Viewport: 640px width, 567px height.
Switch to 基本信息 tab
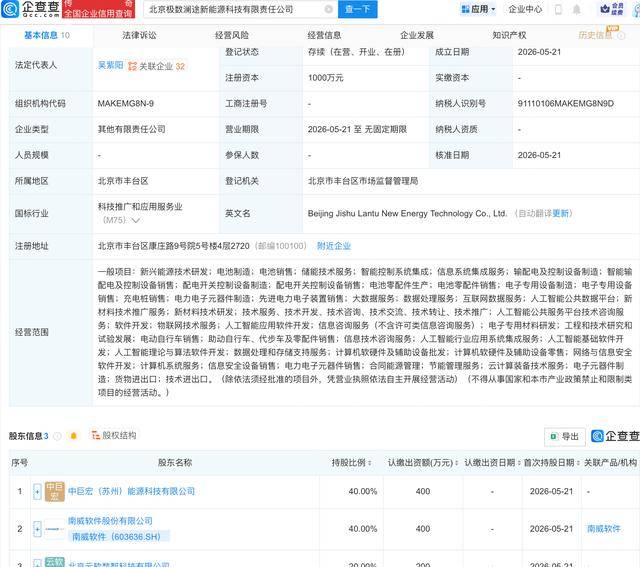pos(47,36)
